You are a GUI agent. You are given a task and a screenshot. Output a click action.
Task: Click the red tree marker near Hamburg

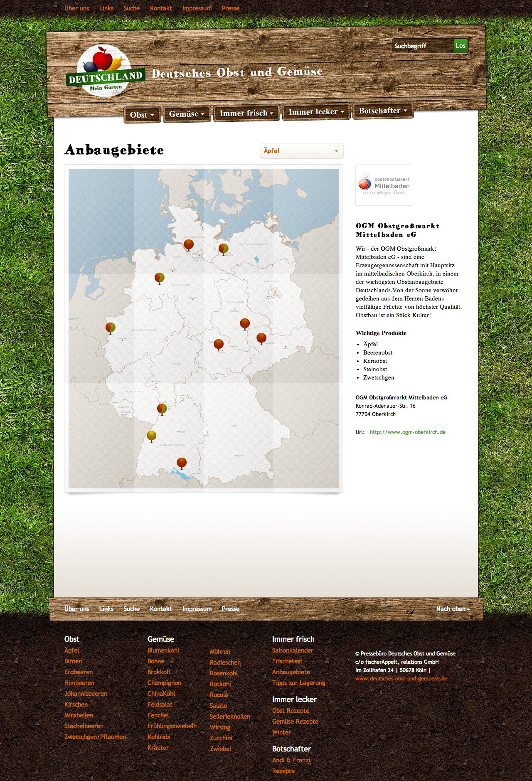coord(189,245)
